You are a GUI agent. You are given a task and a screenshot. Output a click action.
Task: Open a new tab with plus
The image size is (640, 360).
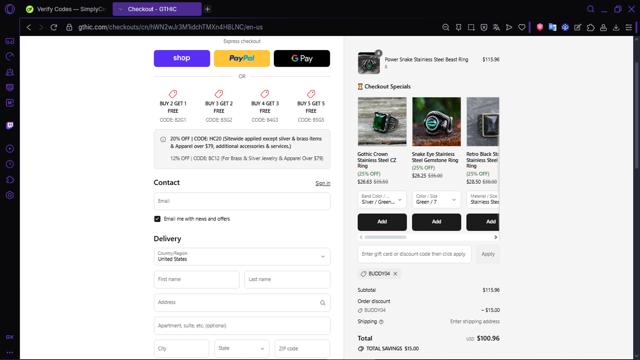coord(208,9)
